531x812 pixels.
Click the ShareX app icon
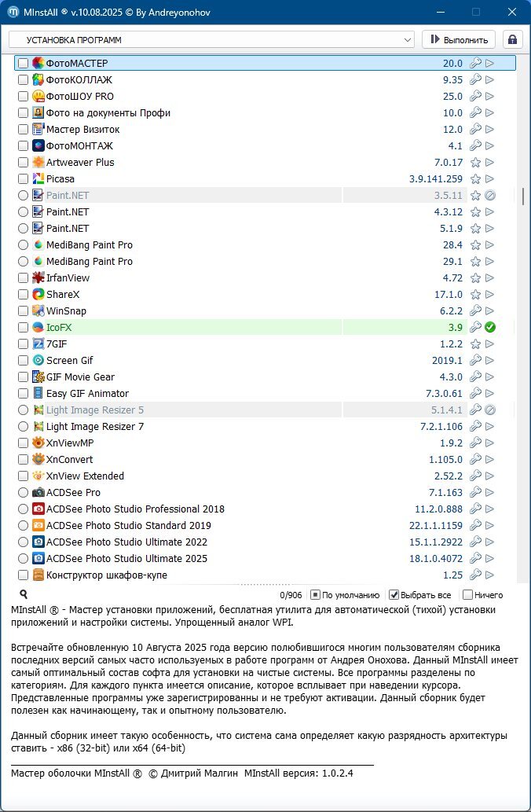(38, 295)
